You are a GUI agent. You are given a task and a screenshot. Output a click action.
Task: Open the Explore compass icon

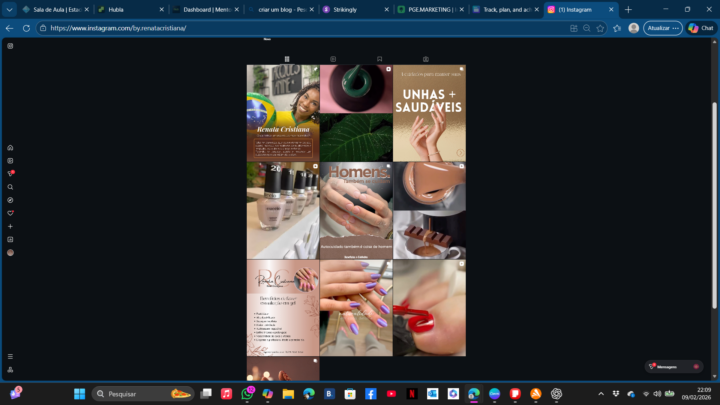point(10,200)
